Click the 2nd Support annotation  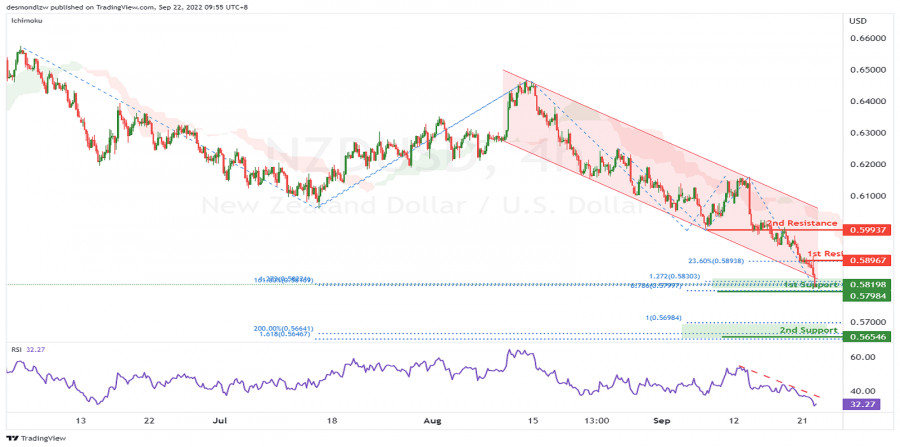pos(809,331)
